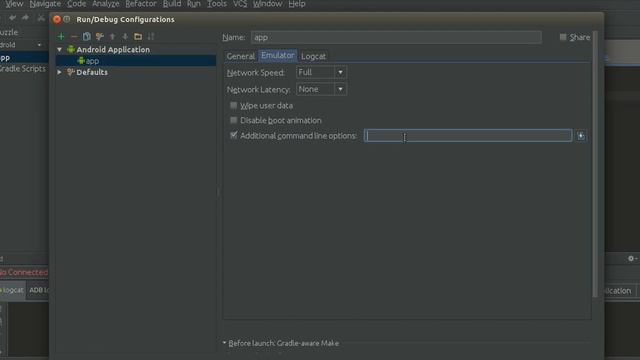This screenshot has height=360, width=640.
Task: Open Tools menu
Action: [217, 4]
